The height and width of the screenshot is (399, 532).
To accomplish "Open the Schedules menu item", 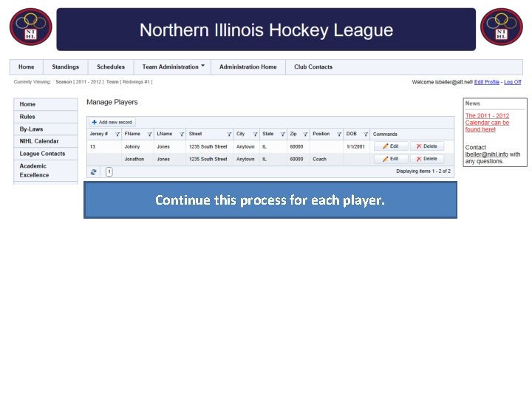I will pyautogui.click(x=111, y=66).
